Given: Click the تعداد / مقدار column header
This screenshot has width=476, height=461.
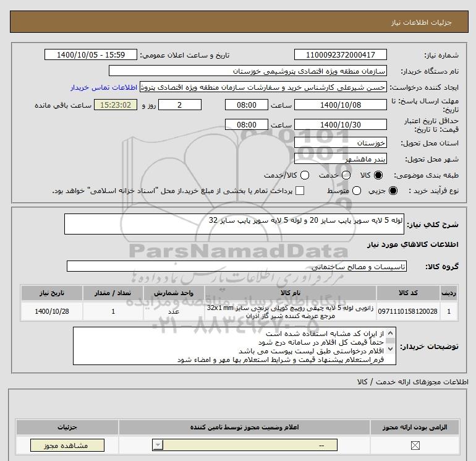Looking at the screenshot, I should (113, 293).
